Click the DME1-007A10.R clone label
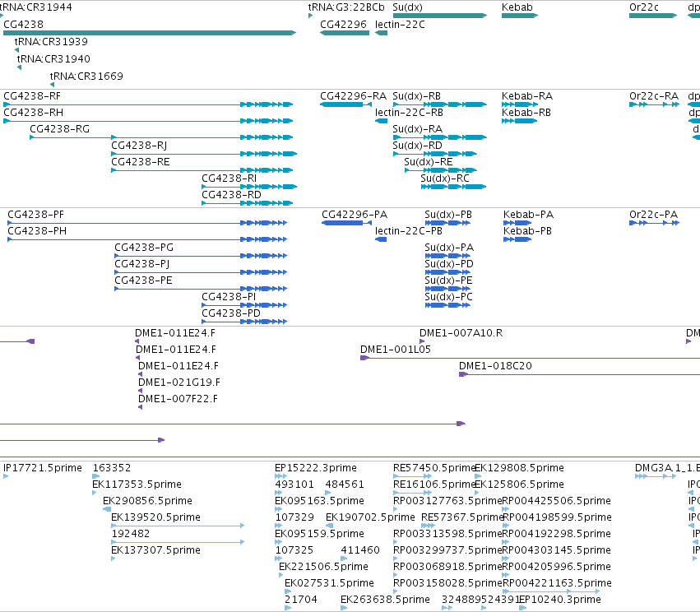The height and width of the screenshot is (612, 700). 461,333
